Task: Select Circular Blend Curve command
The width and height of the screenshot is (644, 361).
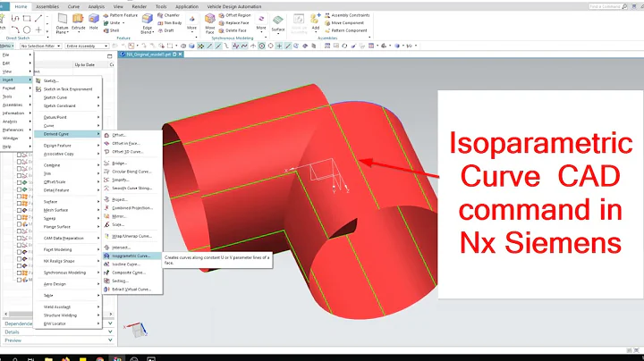Action: pyautogui.click(x=131, y=172)
